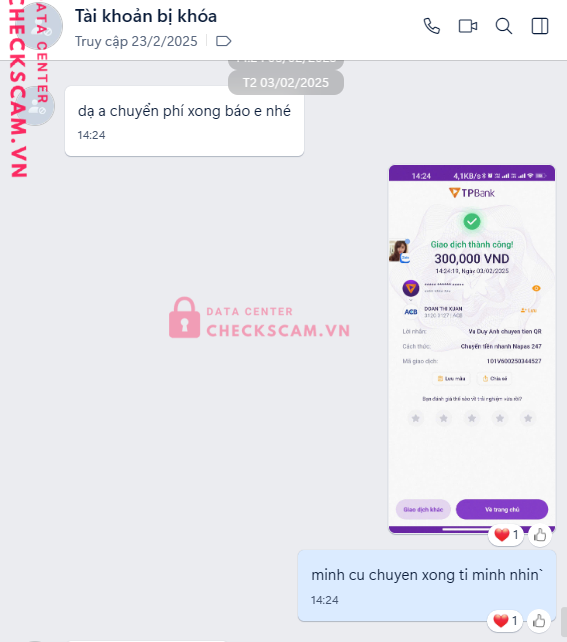Image resolution: width=567 pixels, height=642 pixels.
Task: Click the vertical scrollbar thumb on the right
Action: point(564,621)
